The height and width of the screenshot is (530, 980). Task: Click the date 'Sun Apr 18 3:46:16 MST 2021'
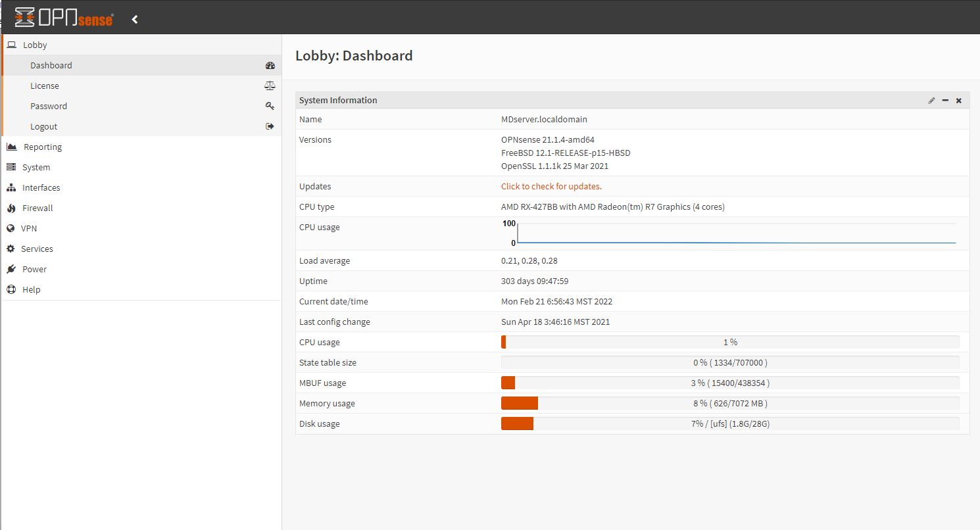pyautogui.click(x=555, y=322)
